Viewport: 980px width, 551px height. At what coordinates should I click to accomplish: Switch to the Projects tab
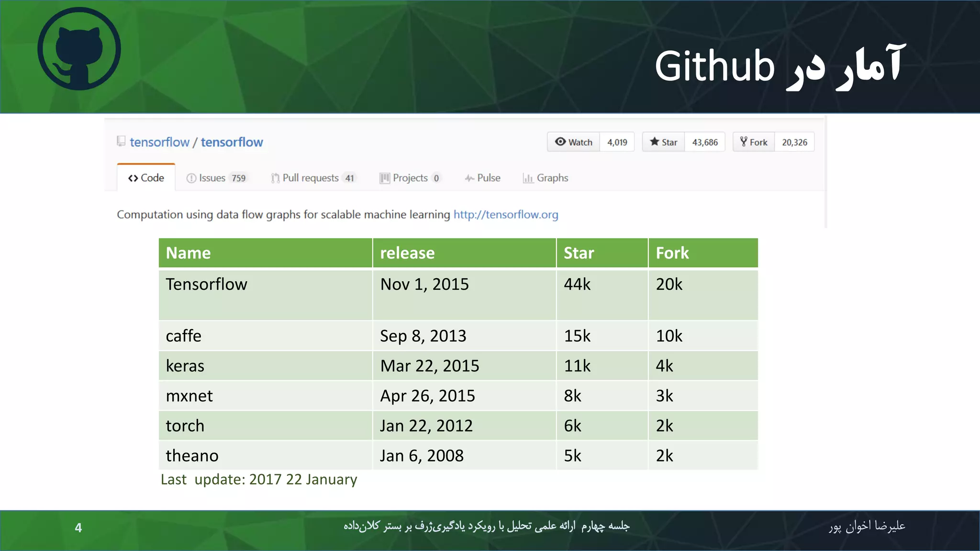coord(411,178)
